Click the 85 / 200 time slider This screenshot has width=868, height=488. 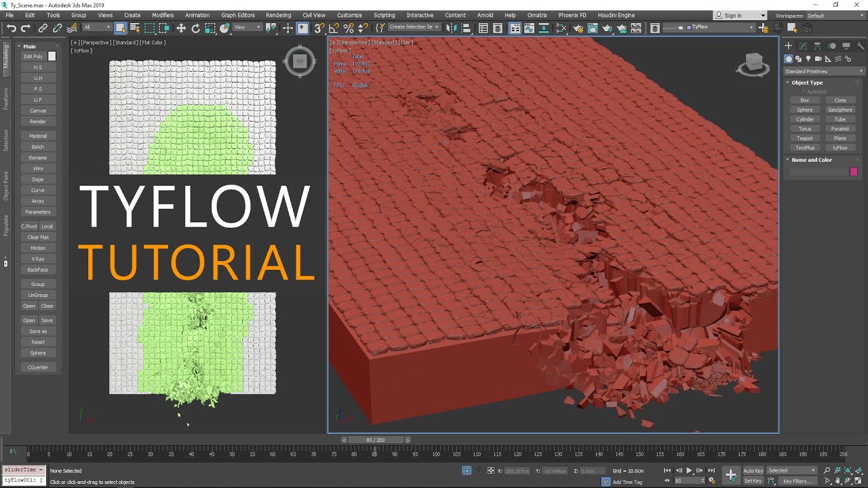375,440
